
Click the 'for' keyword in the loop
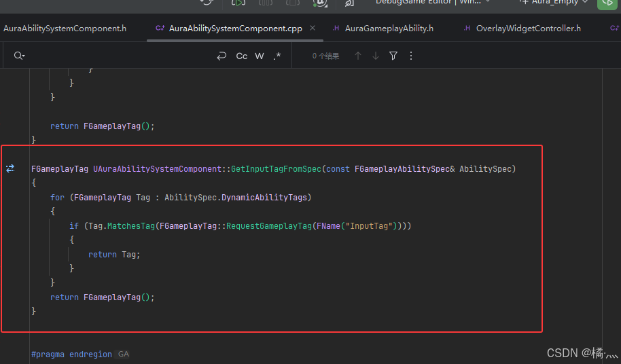58,198
